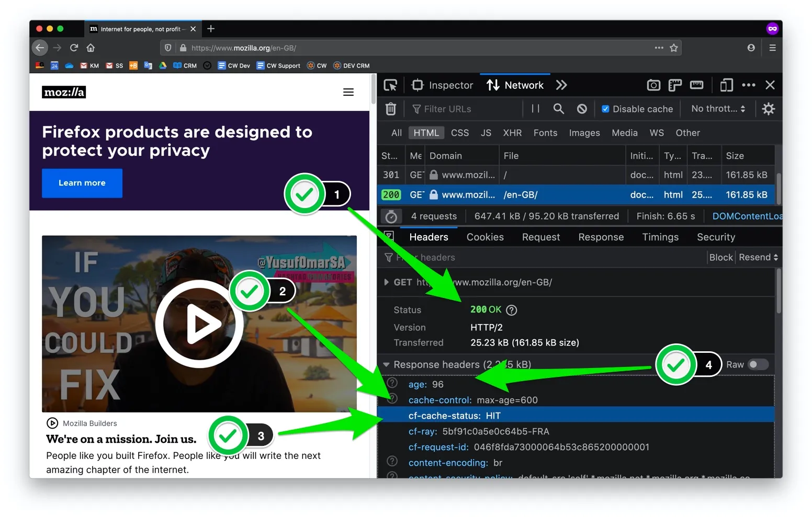Select the element picker tool
812x517 pixels.
point(390,85)
